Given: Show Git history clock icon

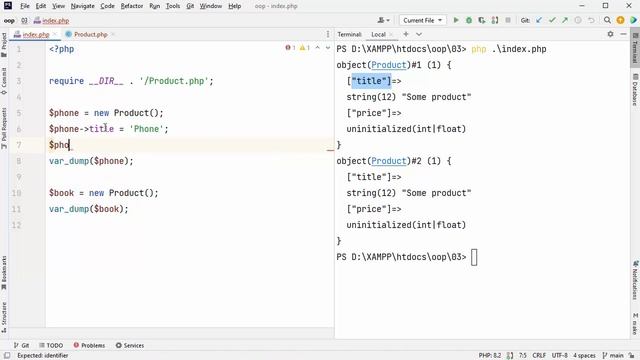Looking at the screenshot, I should 578,20.
